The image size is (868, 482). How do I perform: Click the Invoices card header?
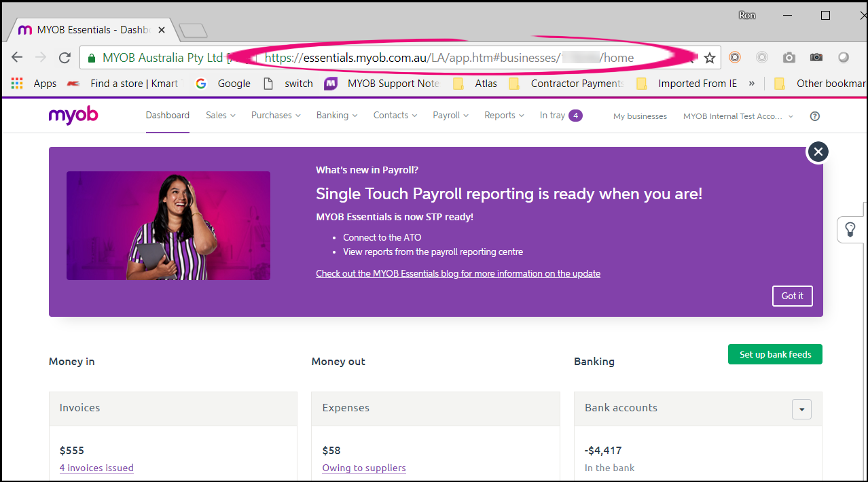click(x=173, y=409)
